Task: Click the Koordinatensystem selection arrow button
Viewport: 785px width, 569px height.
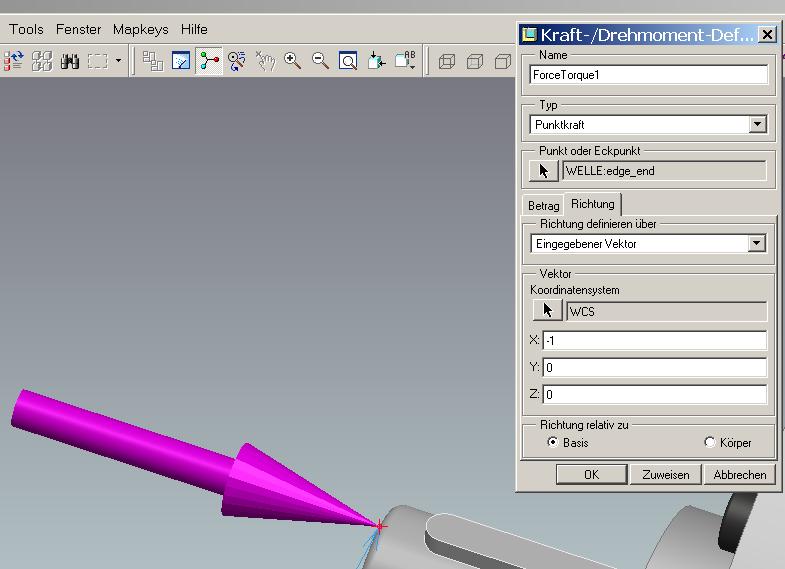Action: (x=547, y=310)
